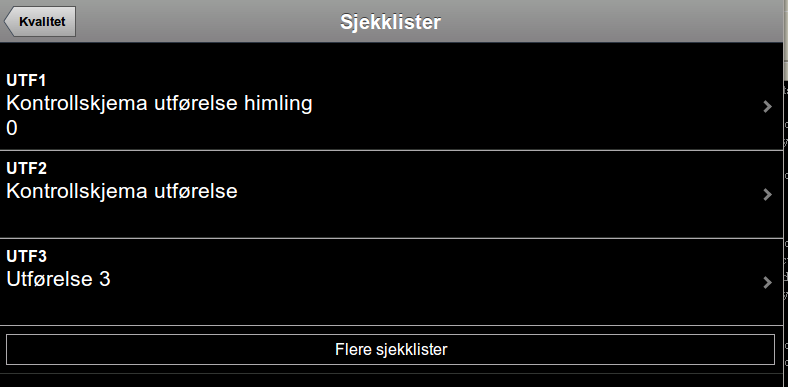Tap gray header bar right of Sjekklister
The width and height of the screenshot is (788, 387).
(x=603, y=22)
